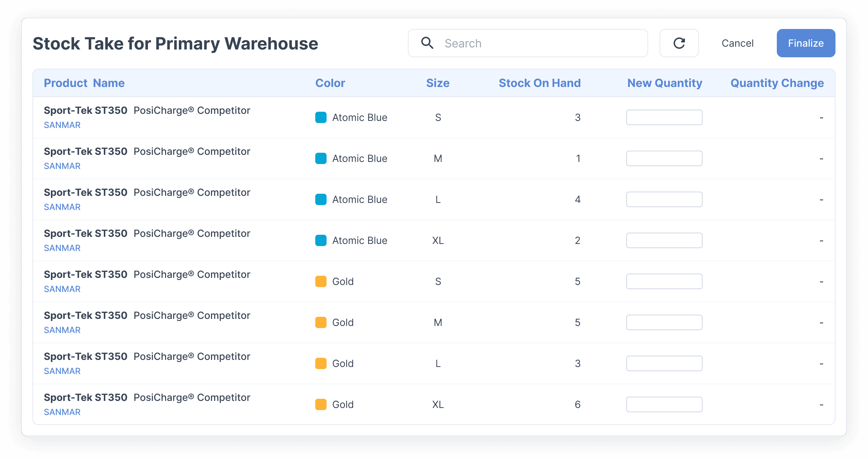Open SANMAR link on the Gold size L row
The height and width of the screenshot is (461, 868).
tap(62, 370)
